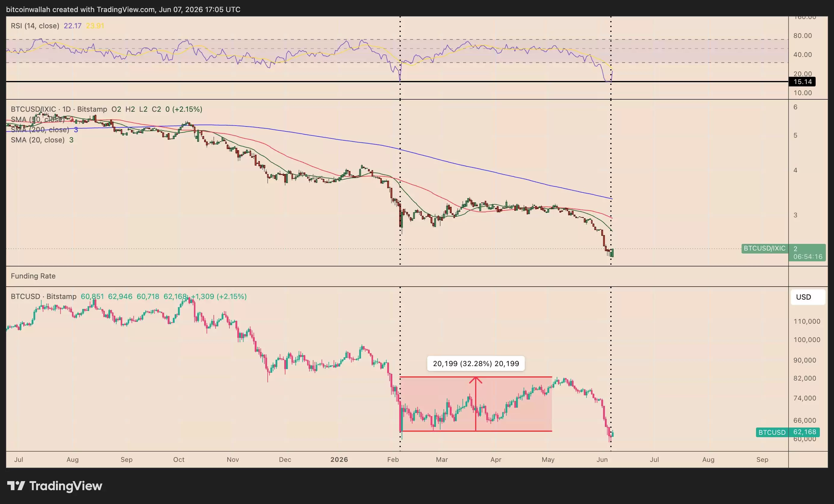
Task: Open the USD currency selector
Action: [808, 297]
